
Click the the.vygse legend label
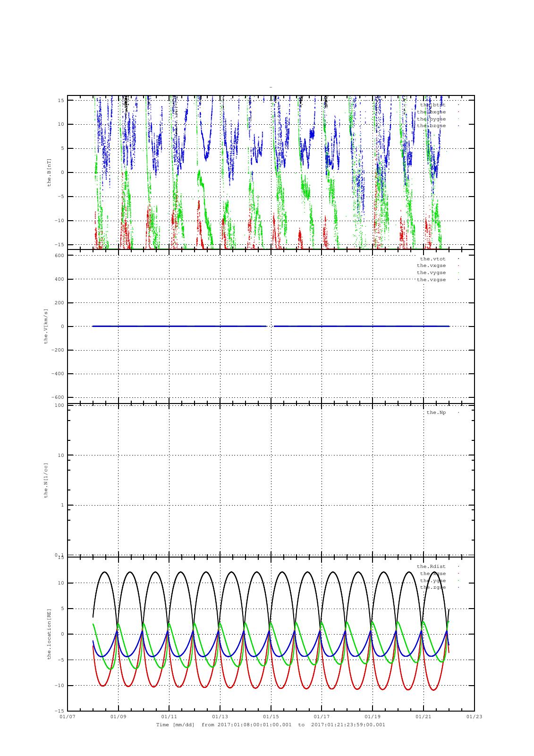[x=431, y=273]
